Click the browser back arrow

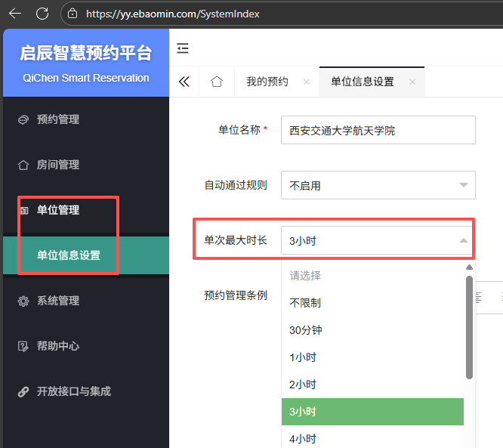15,13
